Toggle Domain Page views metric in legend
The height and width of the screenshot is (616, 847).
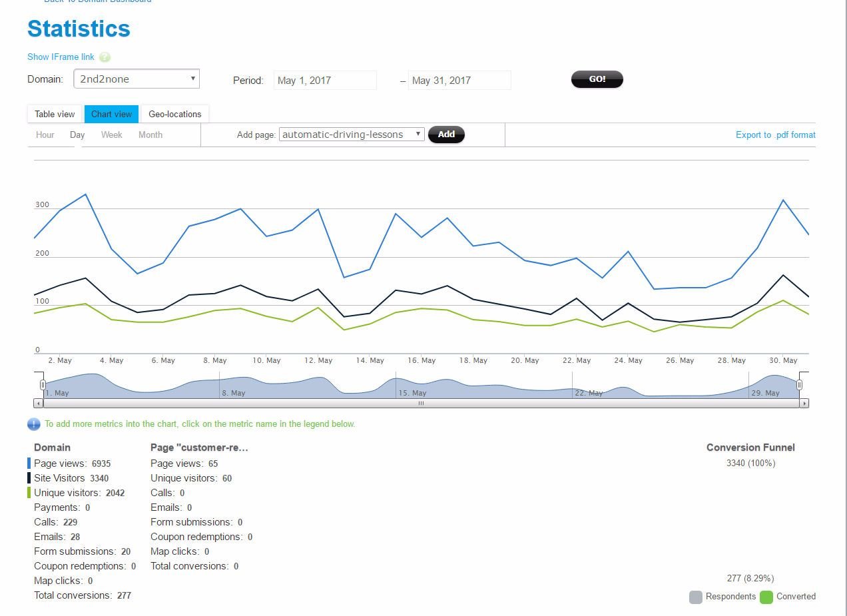point(73,463)
